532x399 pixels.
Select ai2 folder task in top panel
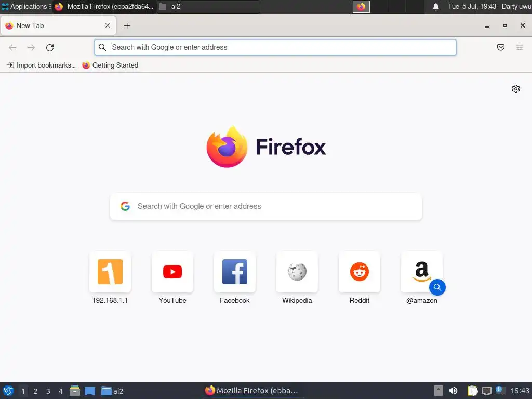[208, 6]
